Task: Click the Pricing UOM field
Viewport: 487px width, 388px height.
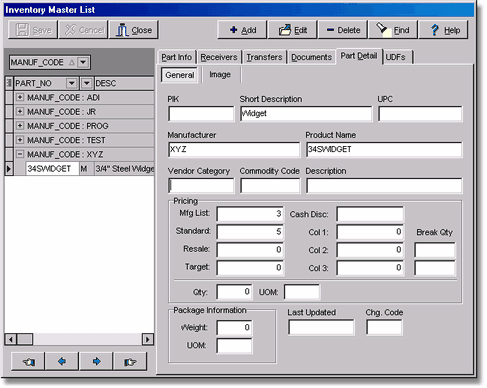Action: pyautogui.click(x=302, y=292)
